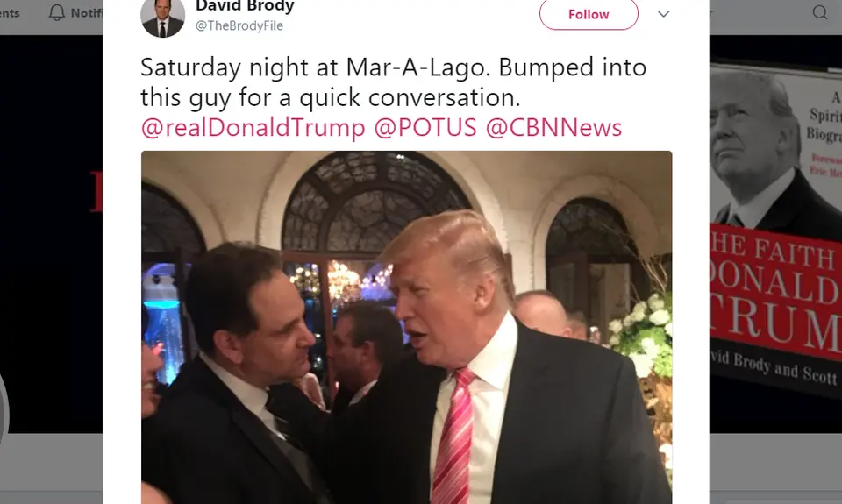This screenshot has width=842, height=504.
Task: Expand the tweet options chevron
Action: point(664,14)
